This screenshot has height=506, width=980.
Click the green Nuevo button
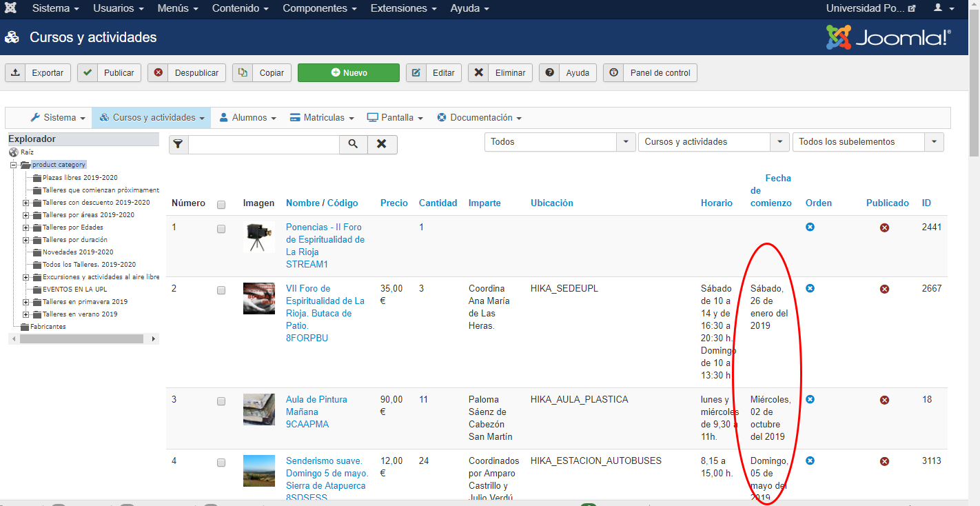(x=348, y=73)
